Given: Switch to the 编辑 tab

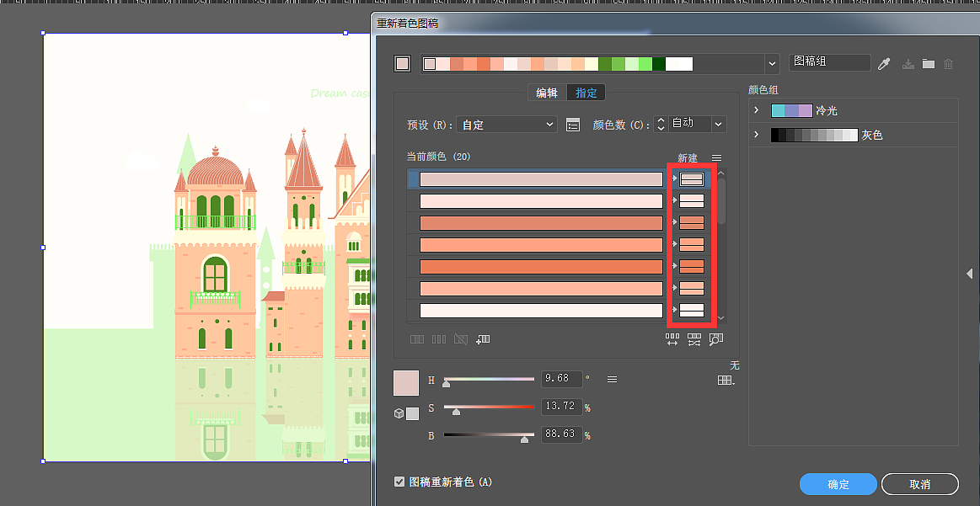Looking at the screenshot, I should (546, 93).
